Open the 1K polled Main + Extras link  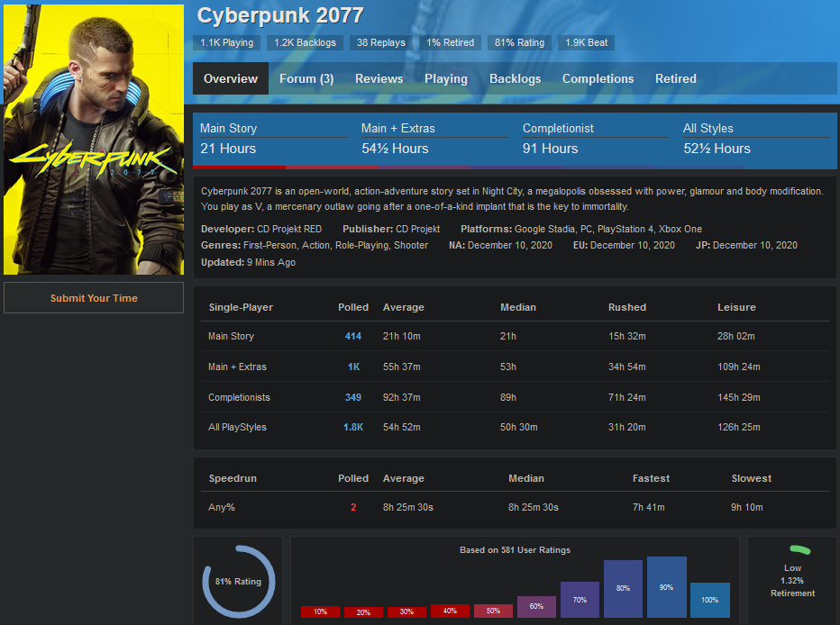pos(353,367)
